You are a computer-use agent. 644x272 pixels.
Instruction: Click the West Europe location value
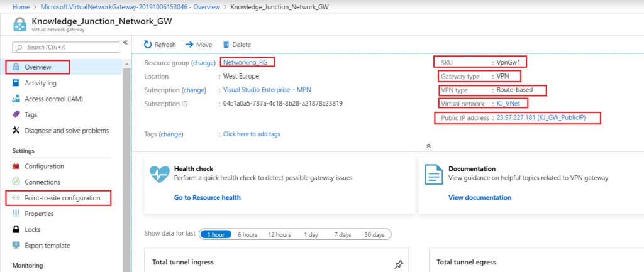[241, 76]
